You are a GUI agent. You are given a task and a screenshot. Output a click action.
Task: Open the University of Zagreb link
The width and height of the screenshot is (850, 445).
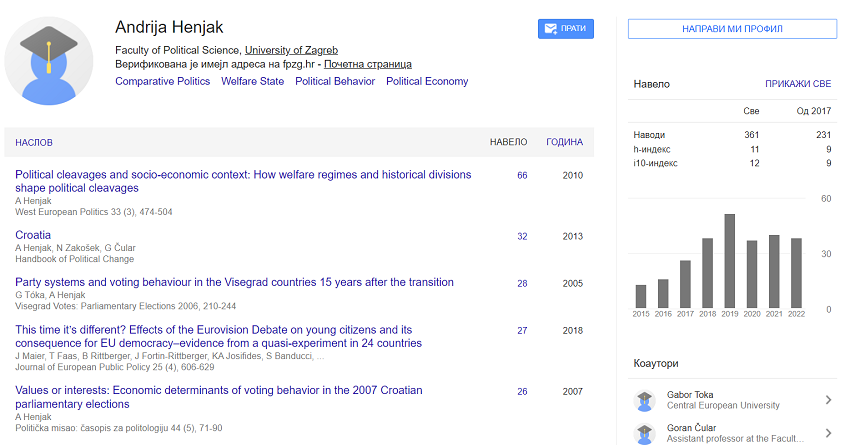coord(291,50)
